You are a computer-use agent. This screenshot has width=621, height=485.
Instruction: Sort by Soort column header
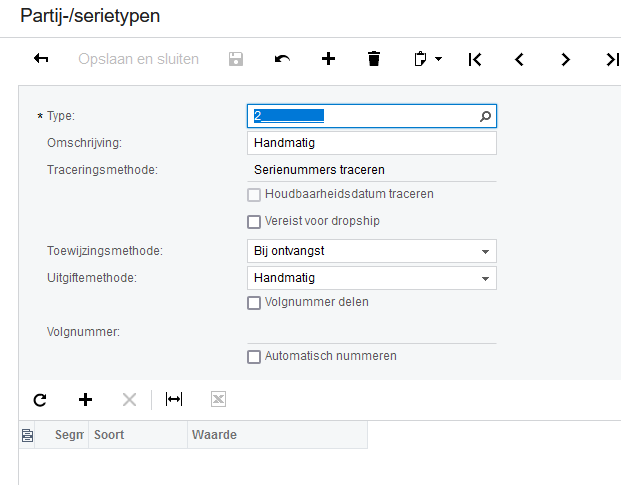coord(138,435)
